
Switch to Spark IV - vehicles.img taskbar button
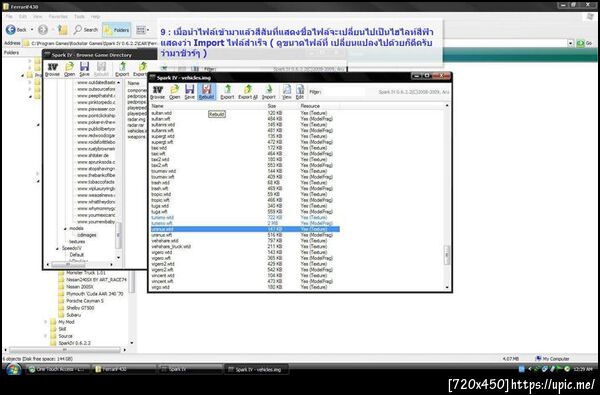pos(256,369)
